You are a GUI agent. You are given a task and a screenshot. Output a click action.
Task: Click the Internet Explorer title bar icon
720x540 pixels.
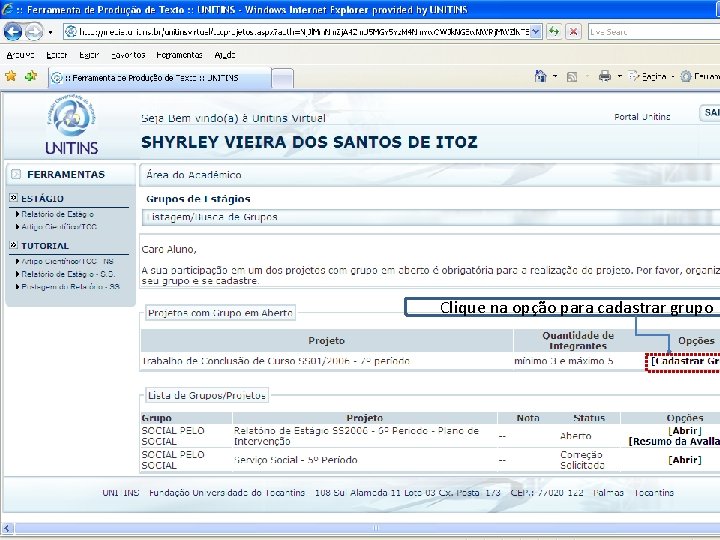coord(7,9)
